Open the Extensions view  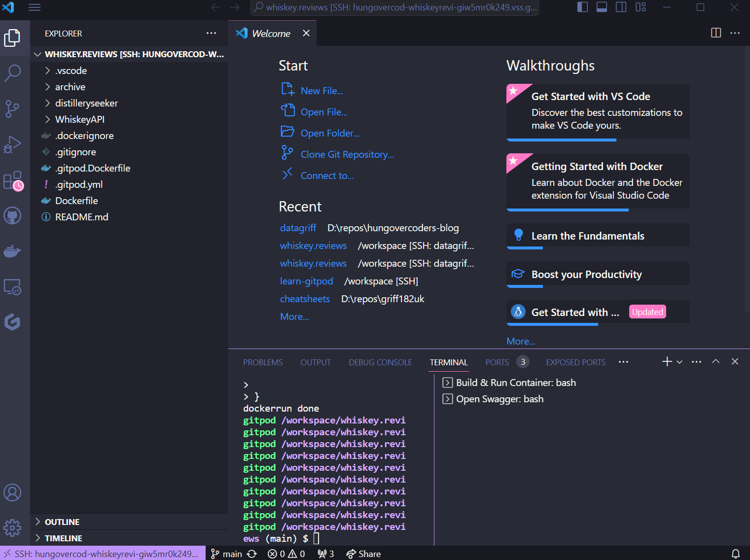tap(12, 180)
